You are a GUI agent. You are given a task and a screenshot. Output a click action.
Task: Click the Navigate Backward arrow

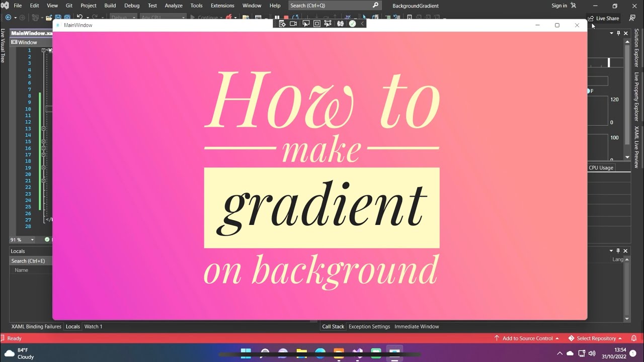pyautogui.click(x=8, y=18)
